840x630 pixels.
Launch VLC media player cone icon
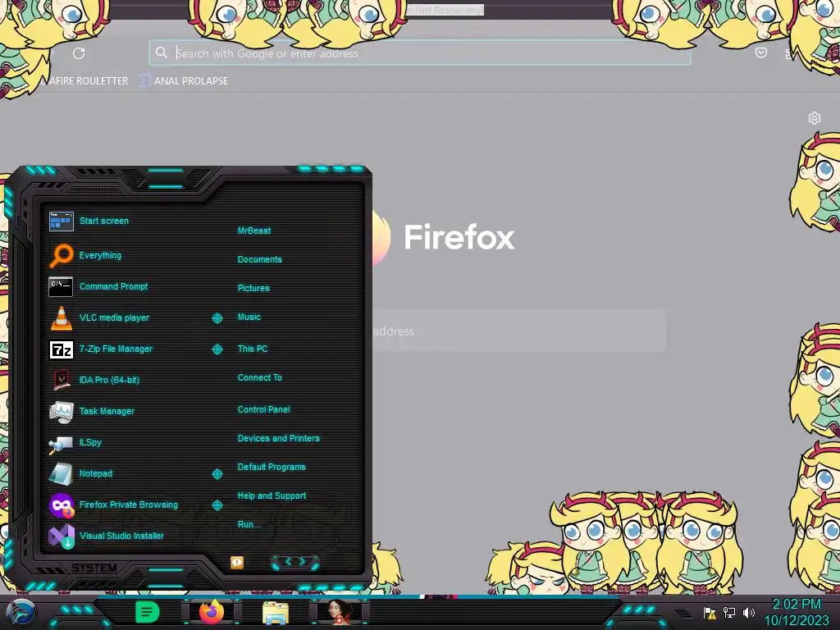click(61, 317)
